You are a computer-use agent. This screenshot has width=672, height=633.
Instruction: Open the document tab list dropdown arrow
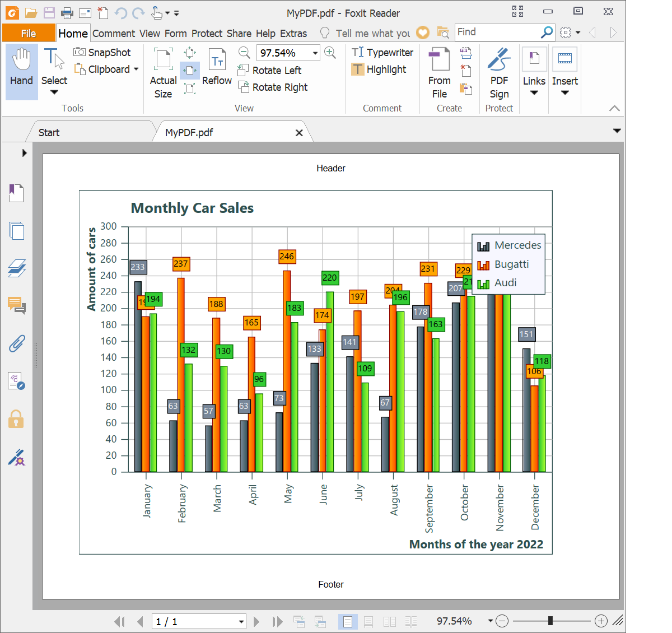pos(617,131)
